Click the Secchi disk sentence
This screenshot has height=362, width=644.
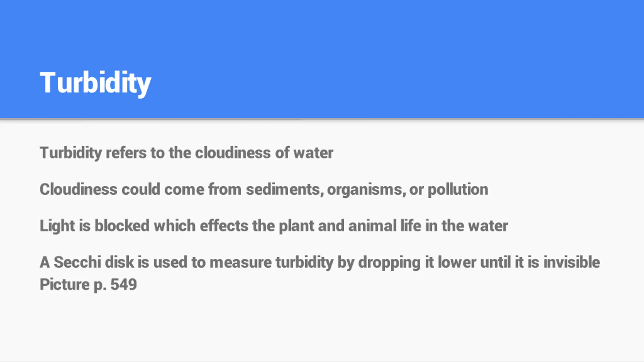(320, 262)
